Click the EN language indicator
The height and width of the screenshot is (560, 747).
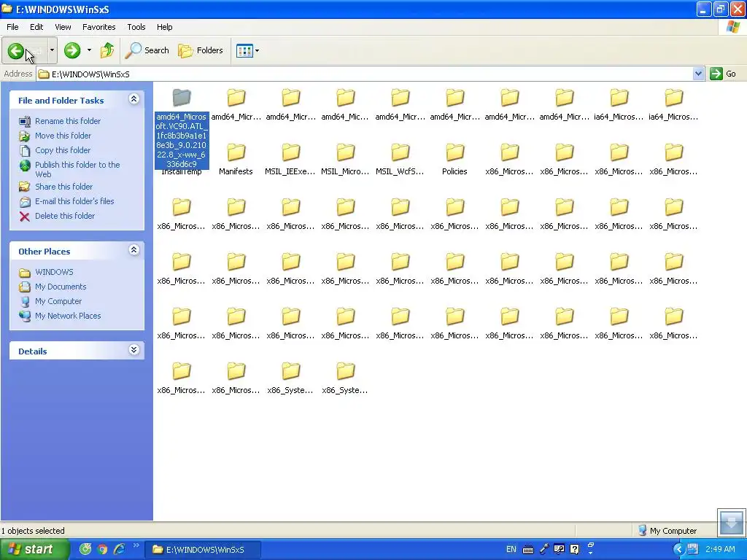click(x=511, y=550)
